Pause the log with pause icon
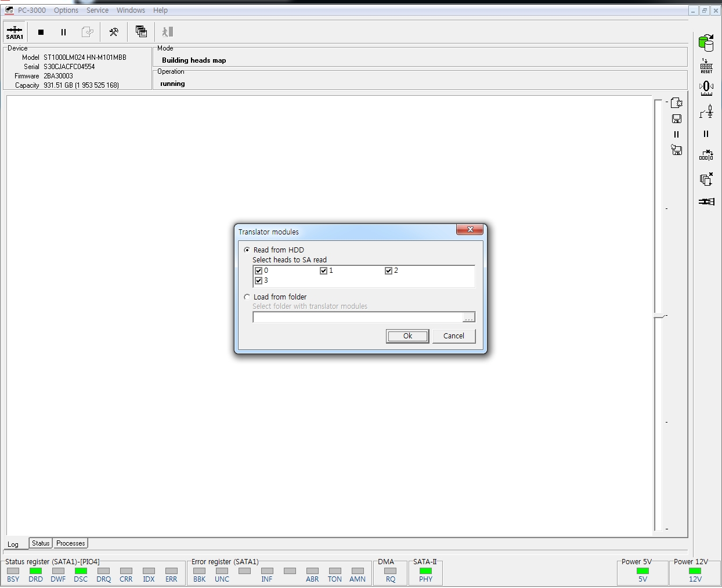This screenshot has height=588, width=722. coord(676,134)
